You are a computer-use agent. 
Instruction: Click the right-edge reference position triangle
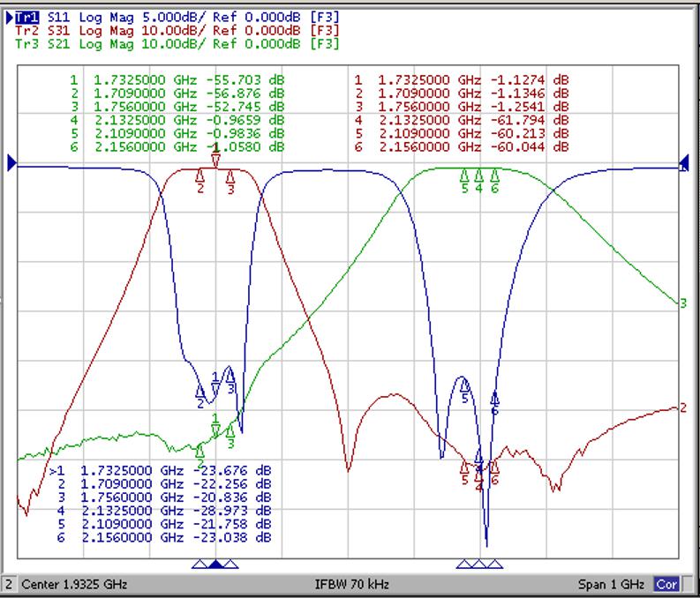coord(684,163)
